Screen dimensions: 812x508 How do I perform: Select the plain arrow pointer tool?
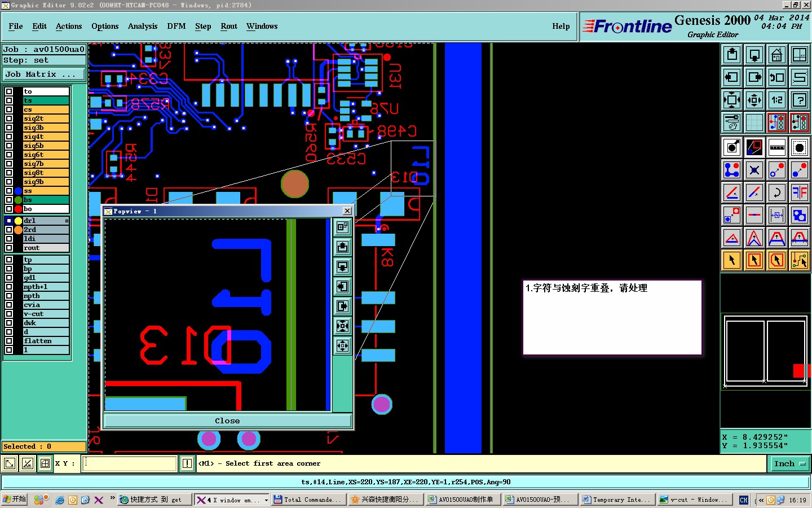pos(732,260)
